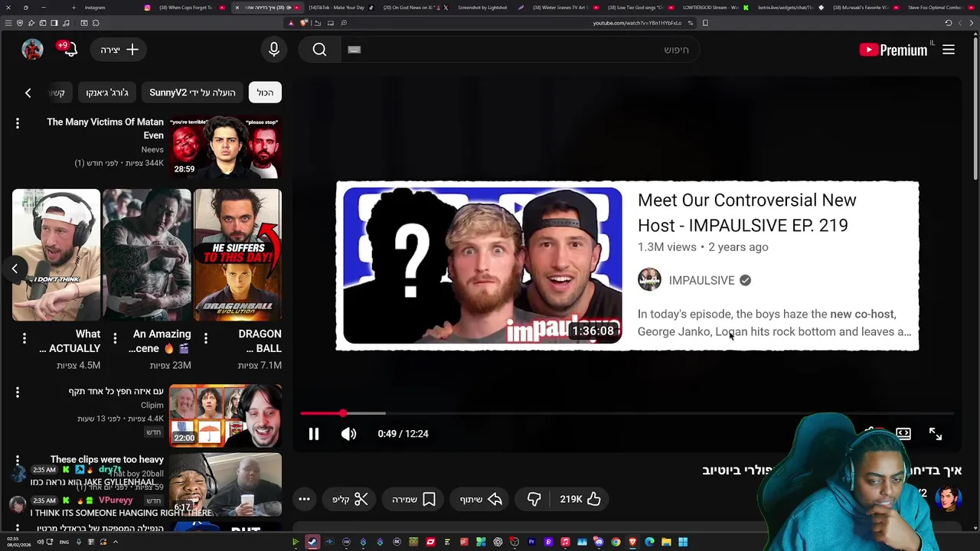Click the magnifier search button
Image resolution: width=980 pixels, height=551 pixels.
(x=319, y=50)
